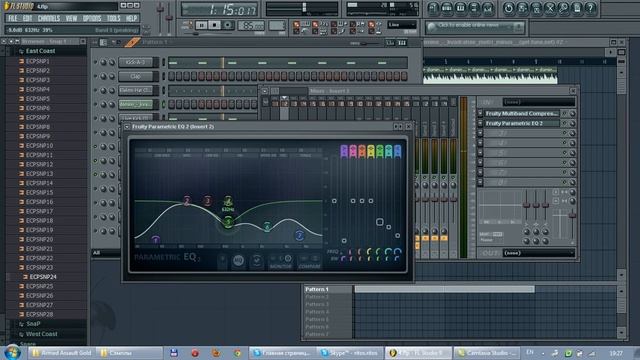Click the orange swing pattern icon in step sequencer
Image resolution: width=640 pixels, height=360 pixels.
132,42
